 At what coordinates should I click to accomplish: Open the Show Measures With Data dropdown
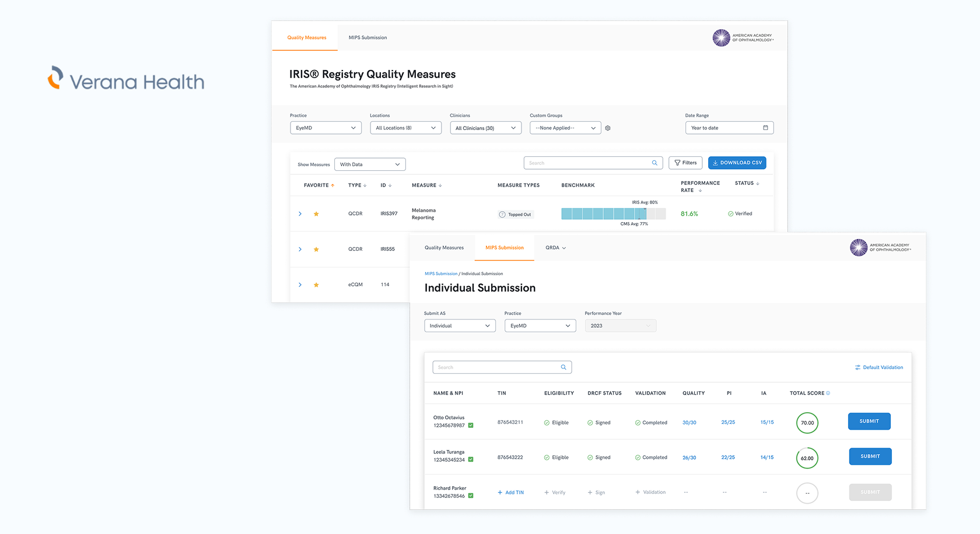click(x=370, y=164)
